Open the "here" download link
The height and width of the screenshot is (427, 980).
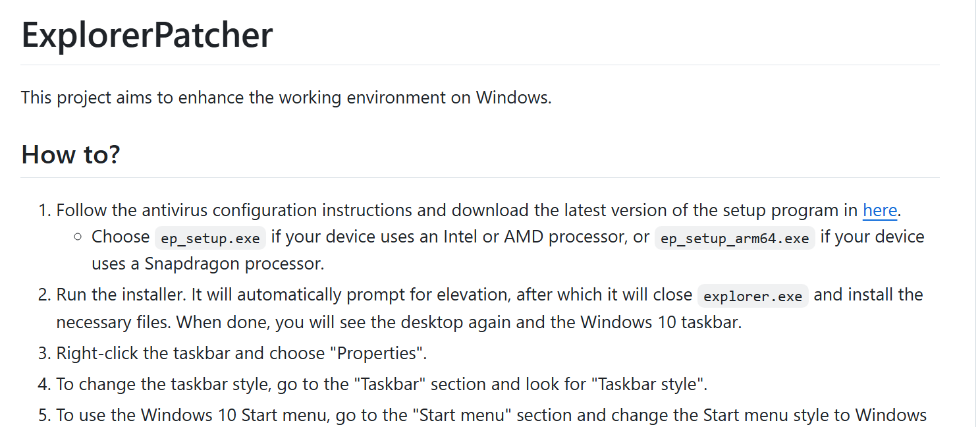(x=880, y=210)
